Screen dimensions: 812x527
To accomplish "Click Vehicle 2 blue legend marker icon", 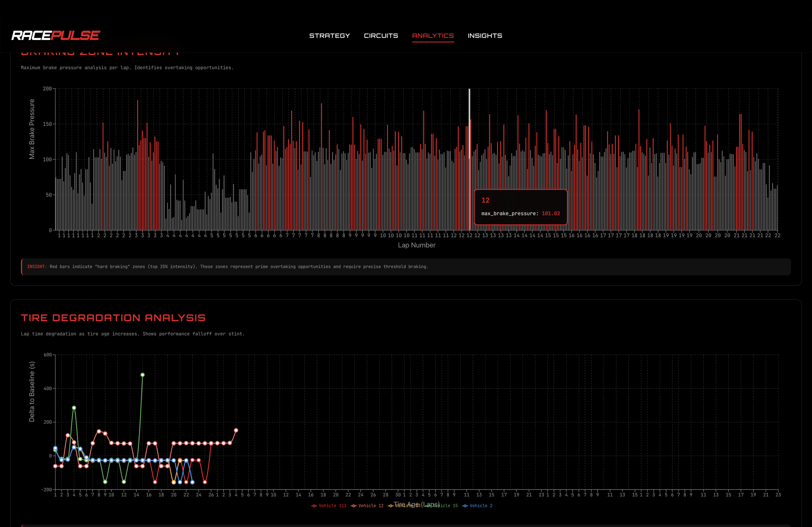I will pyautogui.click(x=465, y=506).
